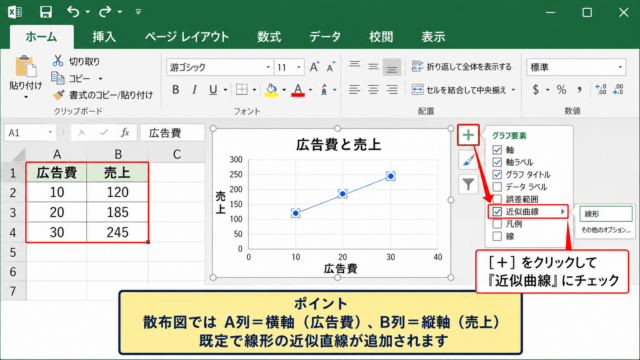640x360 pixels.
Task: Click 折り返して全体を表示する wrap text button
Action: [x=461, y=67]
